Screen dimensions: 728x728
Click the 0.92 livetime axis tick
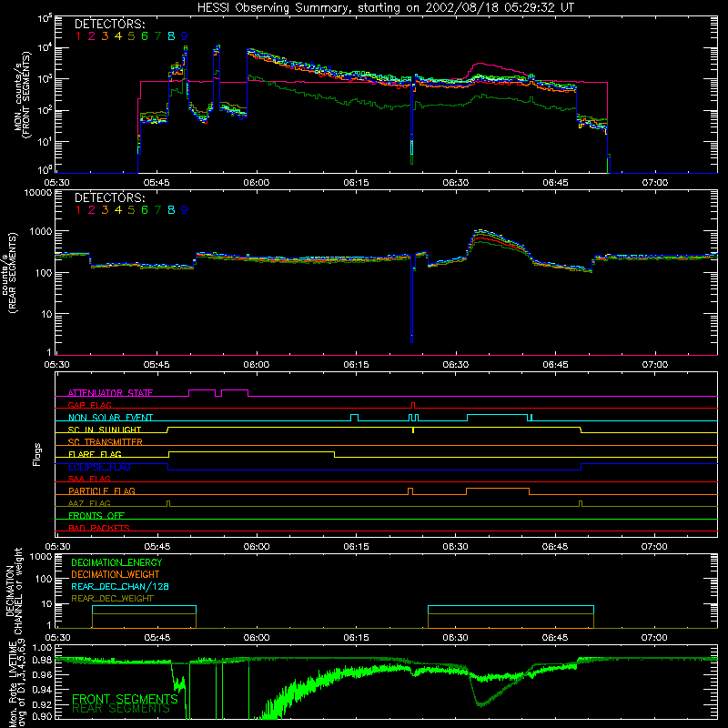43,703
